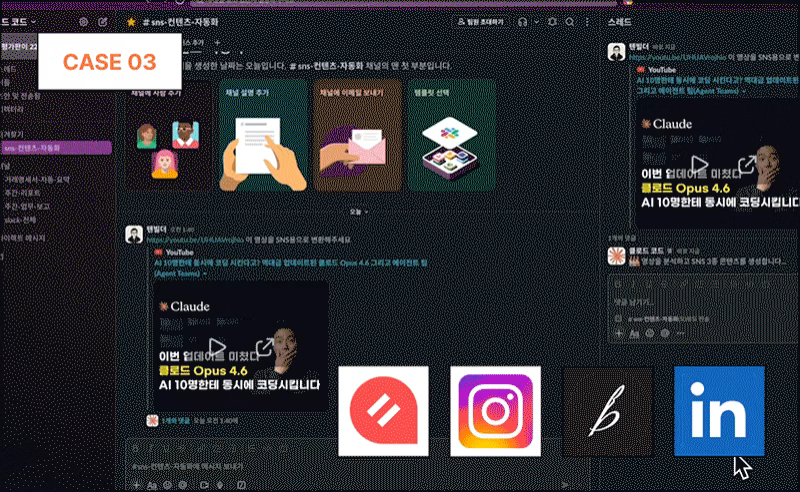
Task: Click plus attach icon in channel composer
Action: click(x=136, y=485)
